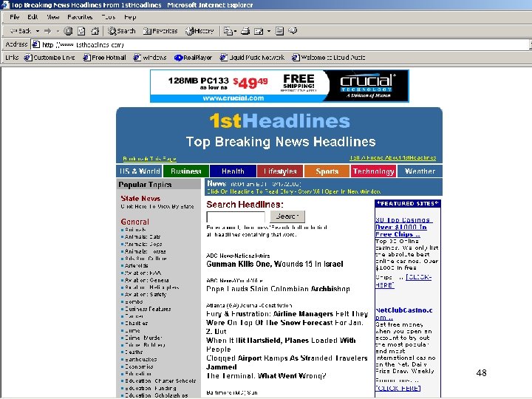Viewport: 532px width, 399px height.
Task: Select the Lifestyles tab
Action: [x=280, y=171]
